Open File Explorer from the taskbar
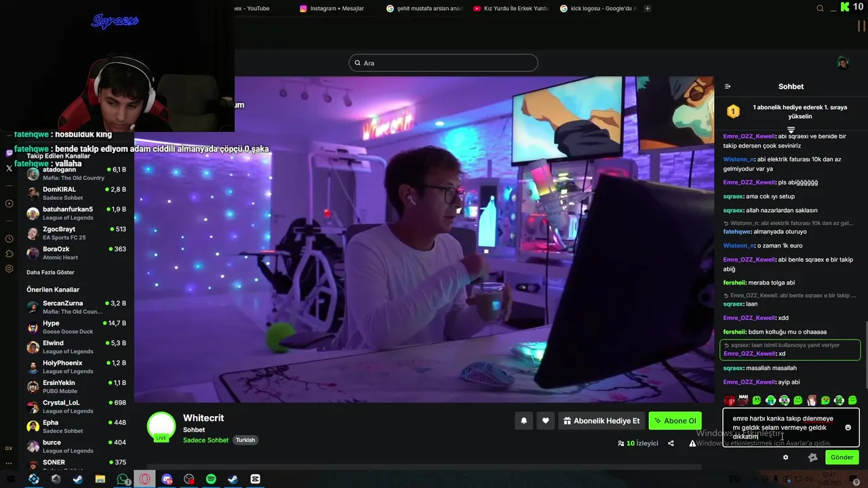Image resolution: width=868 pixels, height=488 pixels. (x=100, y=479)
